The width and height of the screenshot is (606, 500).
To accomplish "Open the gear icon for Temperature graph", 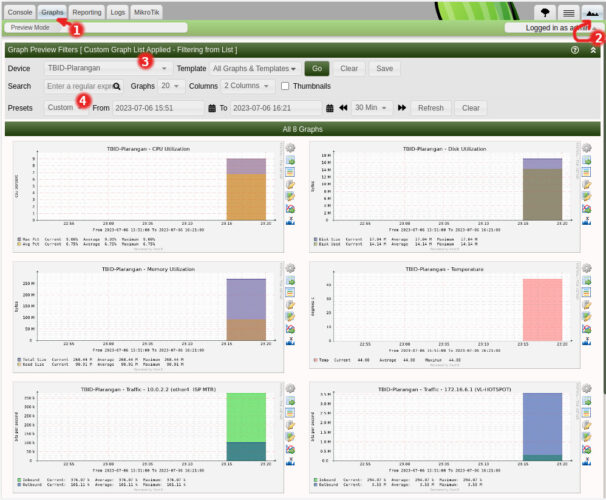I will (x=587, y=268).
